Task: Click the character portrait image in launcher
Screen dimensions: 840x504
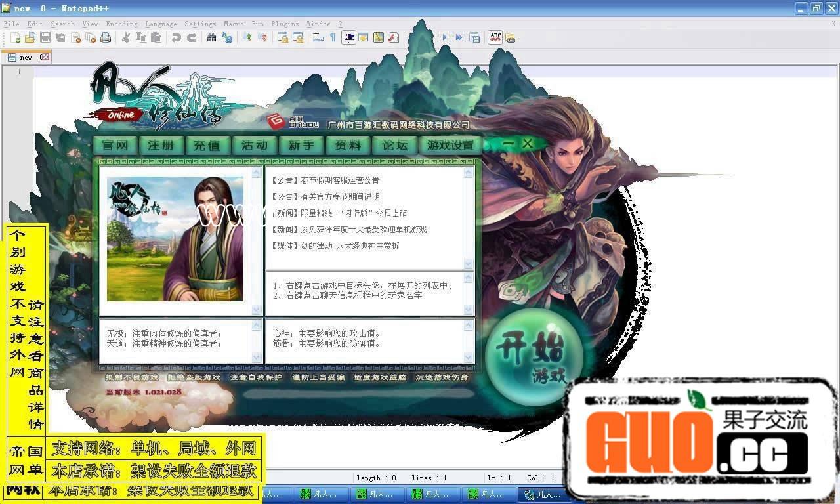Action: click(x=175, y=239)
